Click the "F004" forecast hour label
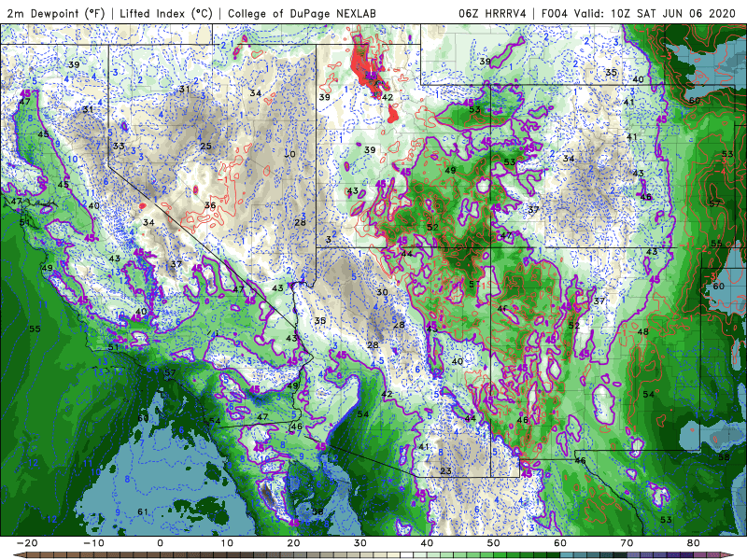This screenshot has width=747, height=560. point(555,13)
